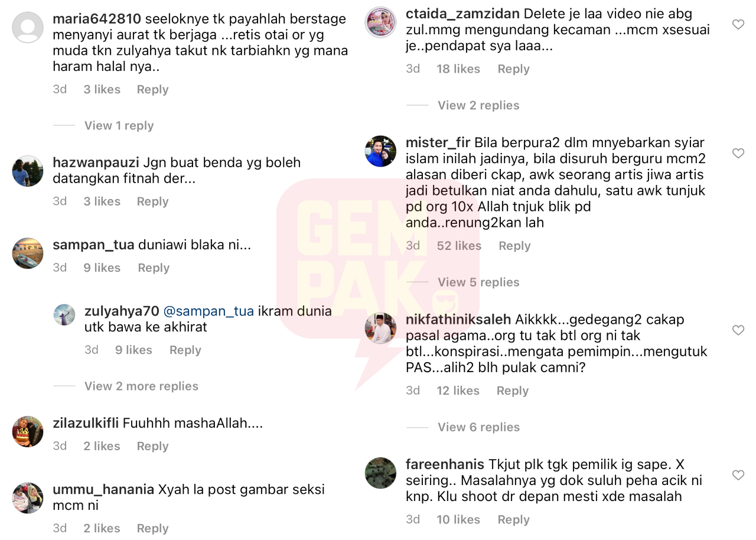756x540 pixels.
Task: Expand 'View 2 replies' under ctaida_zamzidan
Action: (x=478, y=105)
